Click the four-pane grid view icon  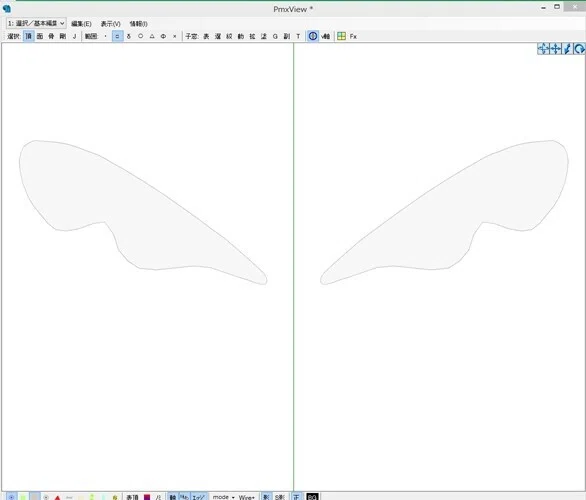pyautogui.click(x=341, y=36)
